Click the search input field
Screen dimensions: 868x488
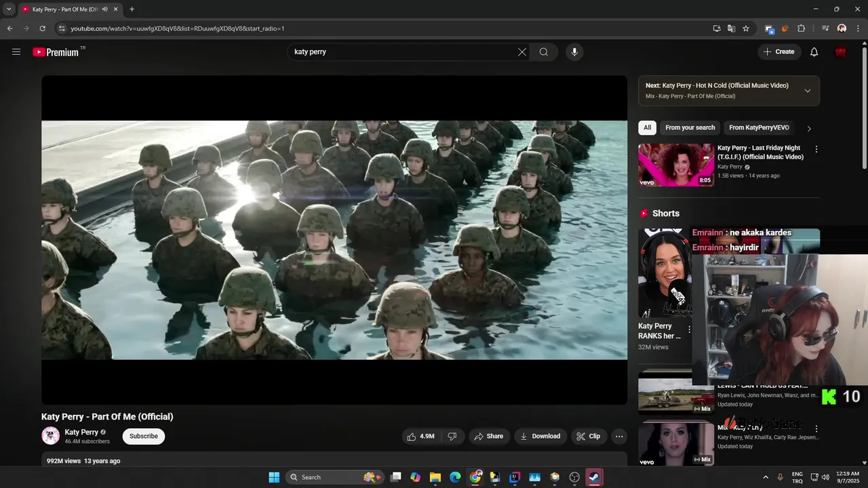pyautogui.click(x=403, y=52)
